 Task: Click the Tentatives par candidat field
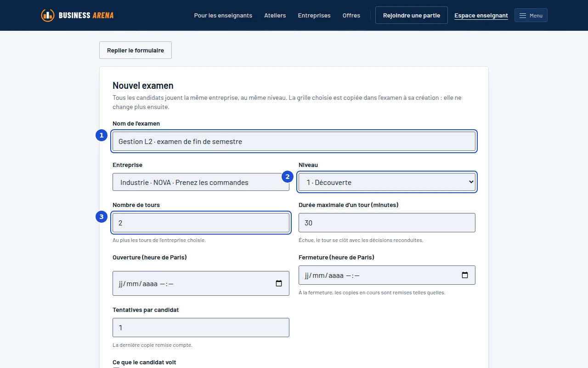point(201,328)
